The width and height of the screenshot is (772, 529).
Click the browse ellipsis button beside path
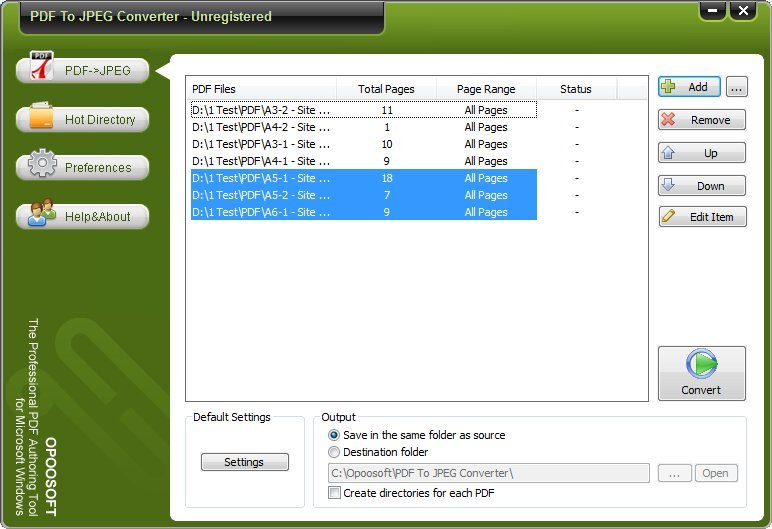[x=675, y=473]
